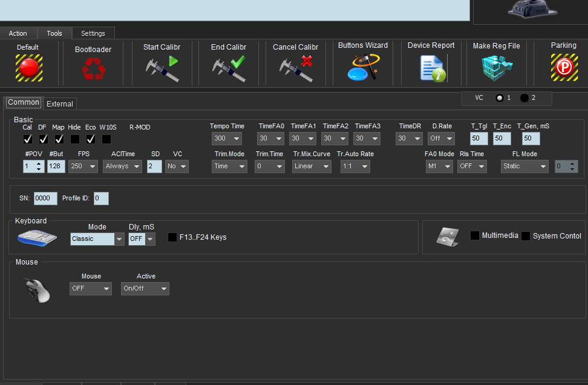Click the mouse picture in Mouse section
This screenshot has height=385, width=588.
[37, 290]
